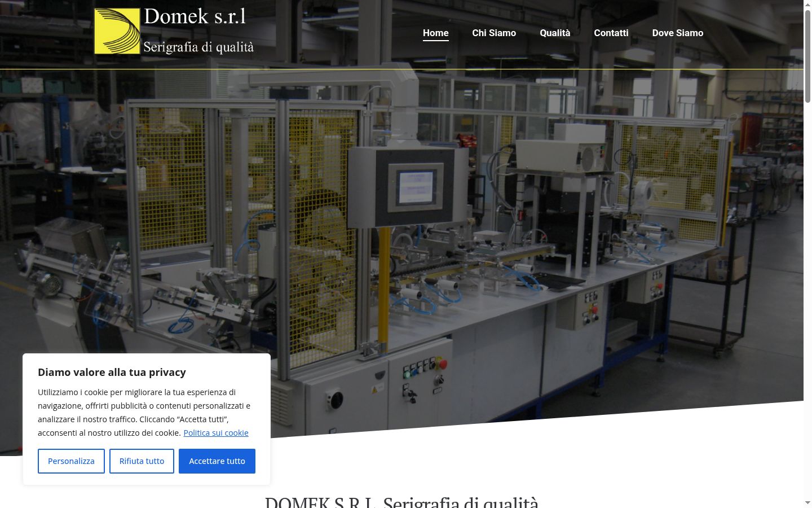Click the Personalizza cookie button
Viewport: 812px width, 508px height.
[71, 461]
